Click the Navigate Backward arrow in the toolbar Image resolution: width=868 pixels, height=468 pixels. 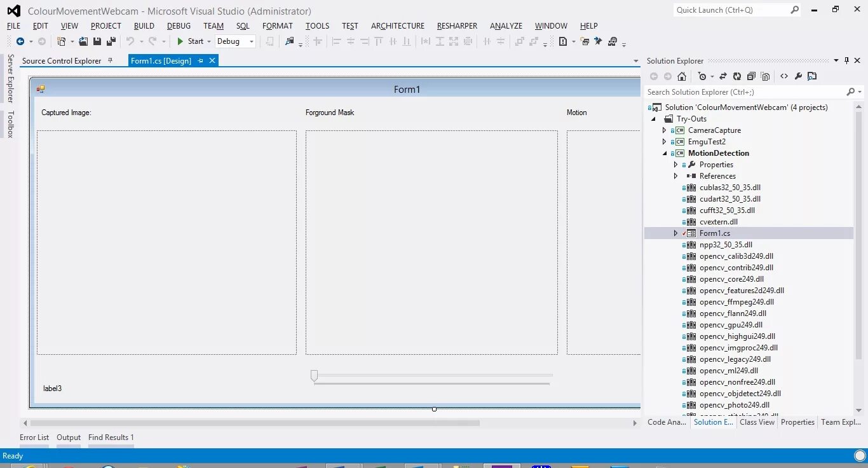pyautogui.click(x=20, y=41)
